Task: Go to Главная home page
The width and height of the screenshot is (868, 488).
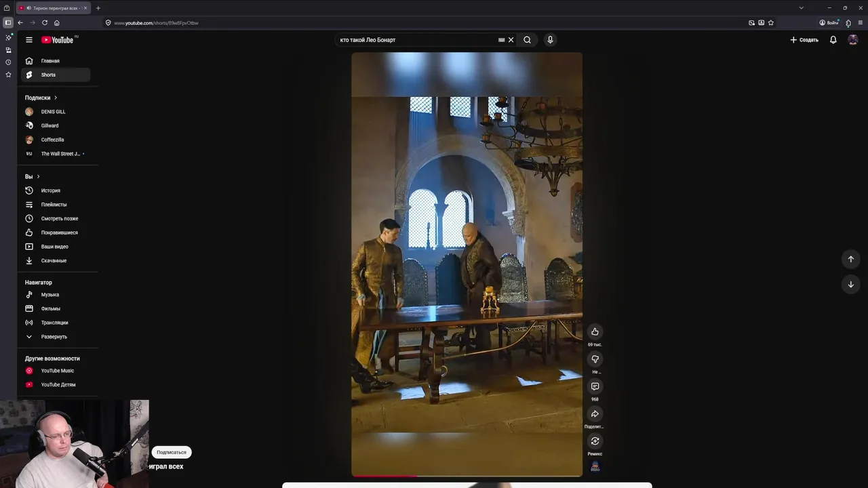Action: (54, 61)
